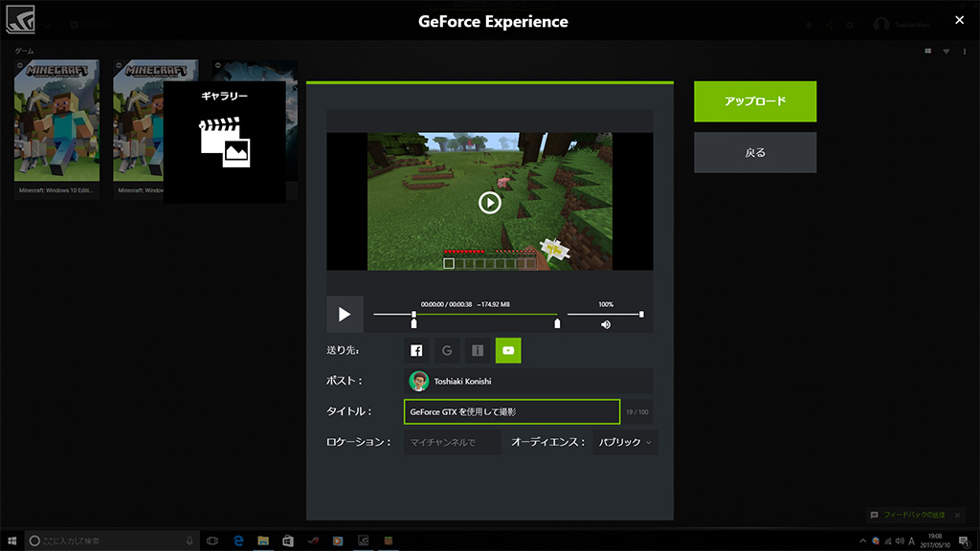This screenshot has width=980, height=551.
Task: Click the Toshiaki Konishi avatar image
Action: pyautogui.click(x=419, y=381)
